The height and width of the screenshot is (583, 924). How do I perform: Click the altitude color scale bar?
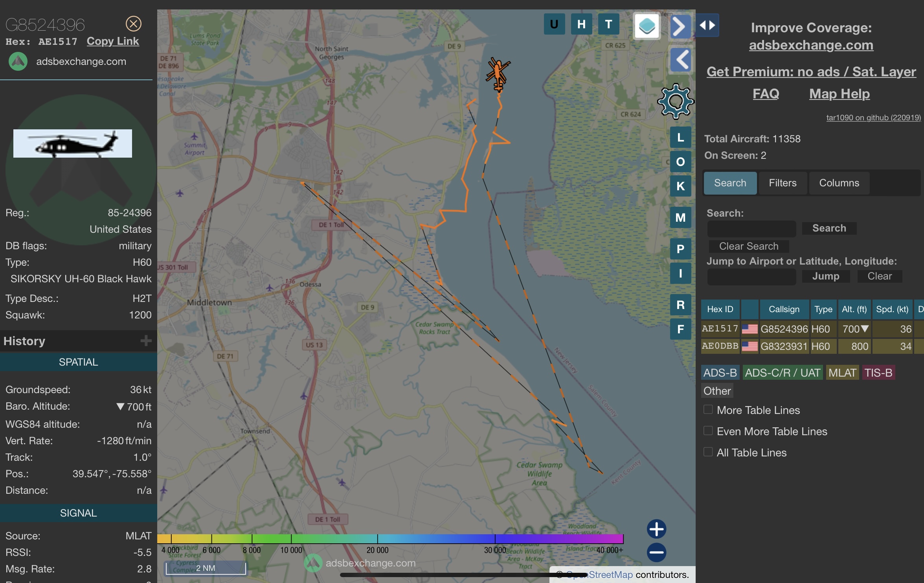coord(390,539)
